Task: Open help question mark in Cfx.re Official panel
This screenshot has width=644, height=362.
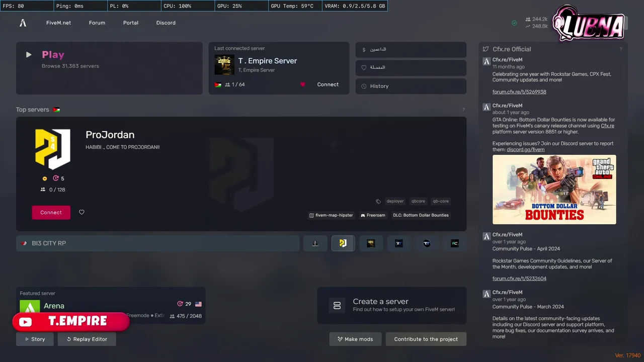Action: [x=621, y=49]
